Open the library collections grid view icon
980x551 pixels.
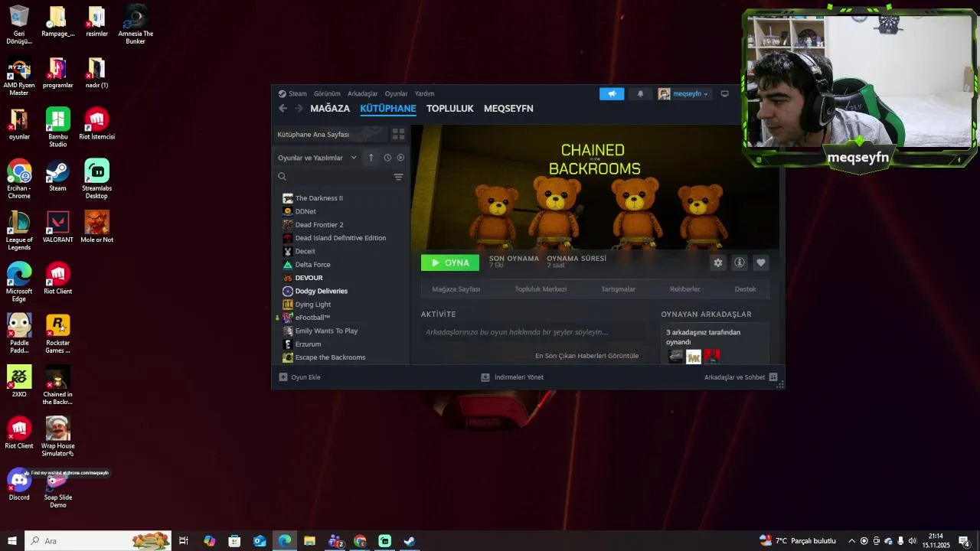(x=398, y=134)
